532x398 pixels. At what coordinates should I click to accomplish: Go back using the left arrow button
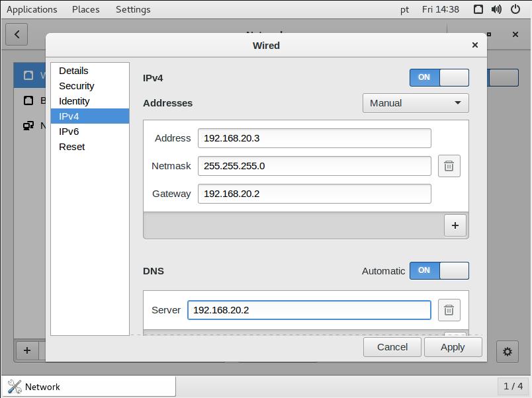click(x=17, y=34)
